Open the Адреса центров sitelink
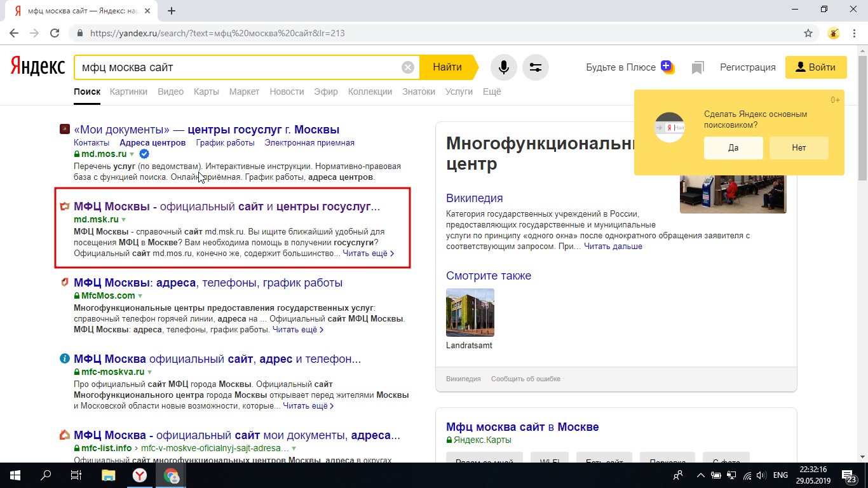 click(x=153, y=143)
